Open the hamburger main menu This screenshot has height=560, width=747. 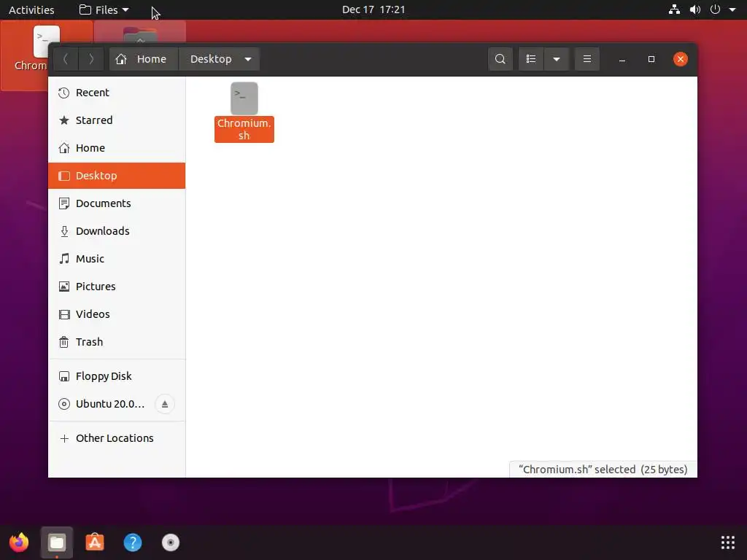click(x=587, y=59)
